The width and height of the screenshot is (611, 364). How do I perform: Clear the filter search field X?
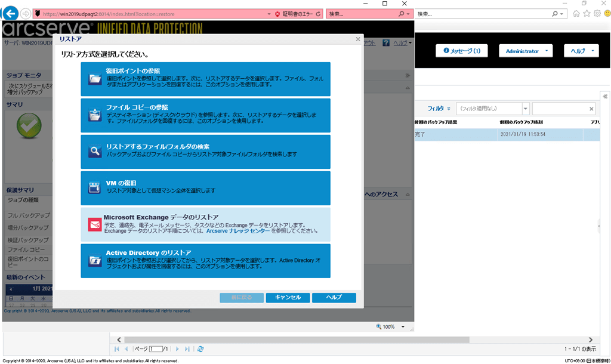pyautogui.click(x=591, y=109)
